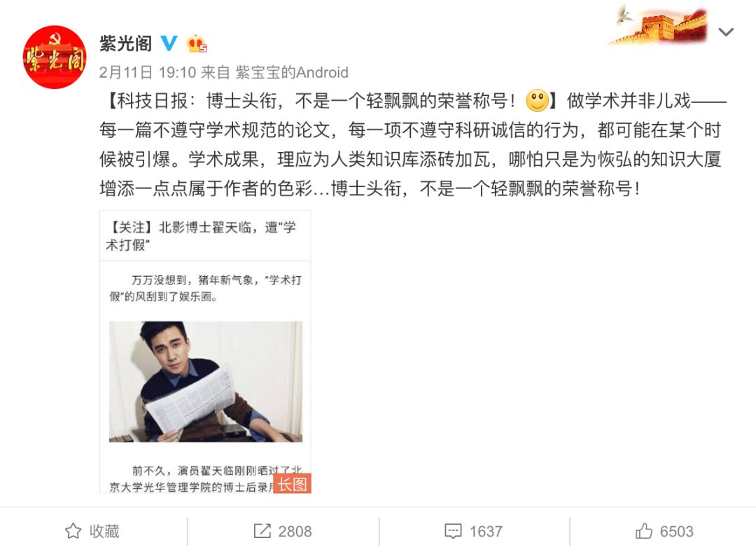
Task: Toggle like showing 6503
Action: pyautogui.click(x=664, y=531)
